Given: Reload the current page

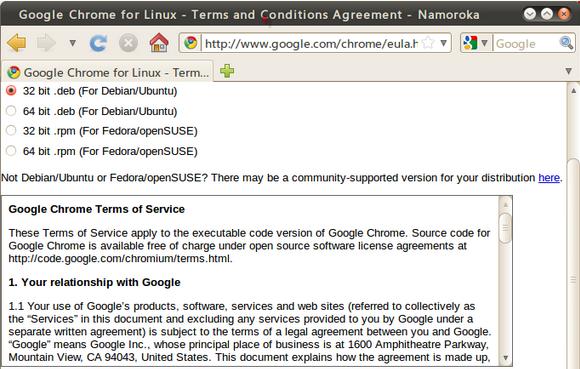Looking at the screenshot, I should 98,43.
